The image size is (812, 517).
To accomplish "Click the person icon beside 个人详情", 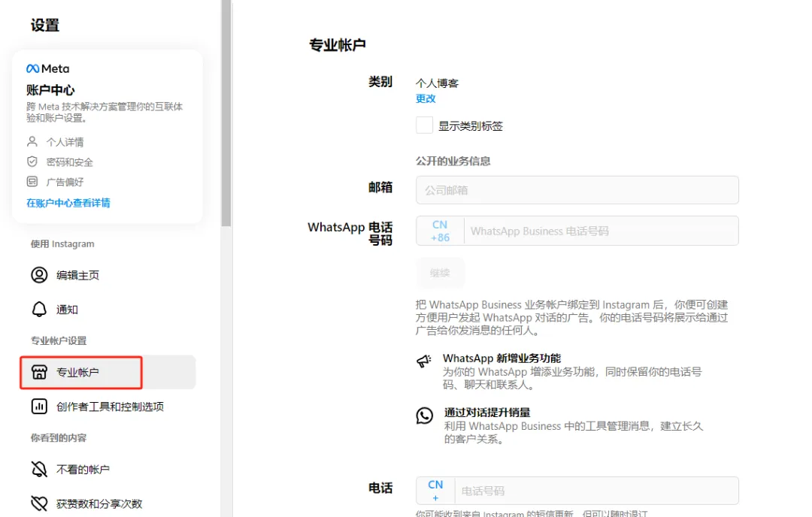I will (32, 141).
